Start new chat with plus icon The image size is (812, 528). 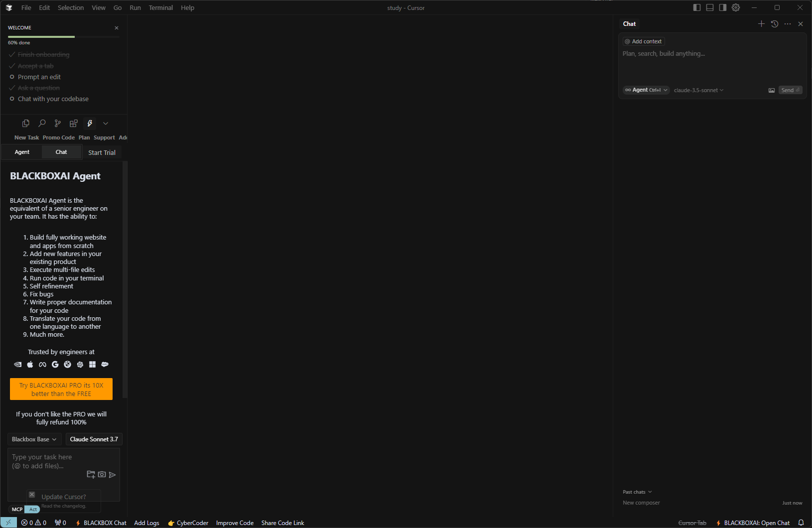point(761,24)
